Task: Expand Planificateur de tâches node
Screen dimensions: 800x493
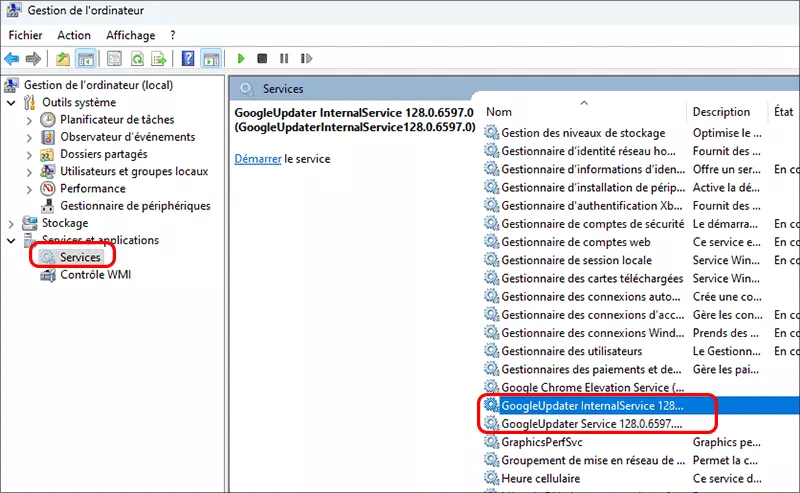Action: (x=29, y=120)
